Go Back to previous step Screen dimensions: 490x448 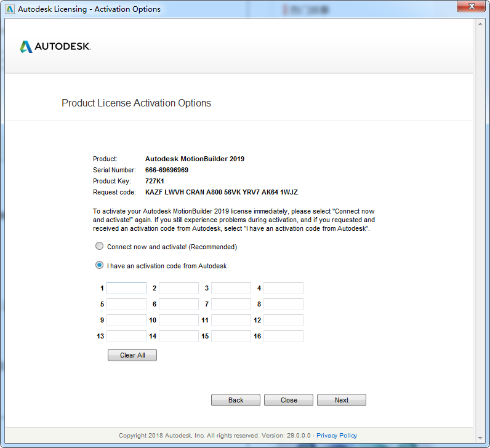(x=236, y=400)
